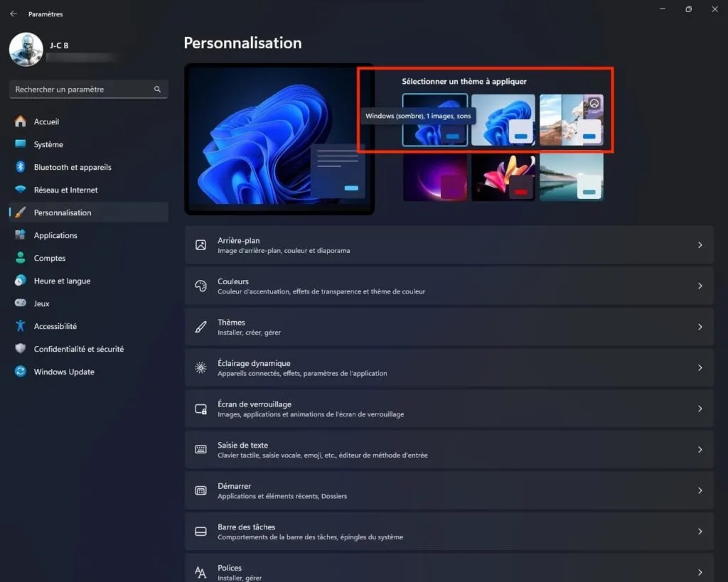
Task: Click the Système monitor icon
Action: (21, 144)
